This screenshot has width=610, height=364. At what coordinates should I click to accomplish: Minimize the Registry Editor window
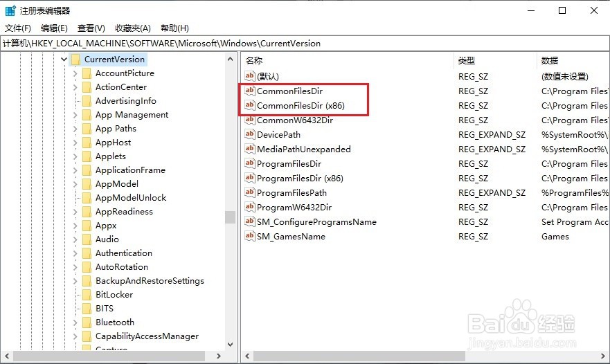pyautogui.click(x=531, y=10)
